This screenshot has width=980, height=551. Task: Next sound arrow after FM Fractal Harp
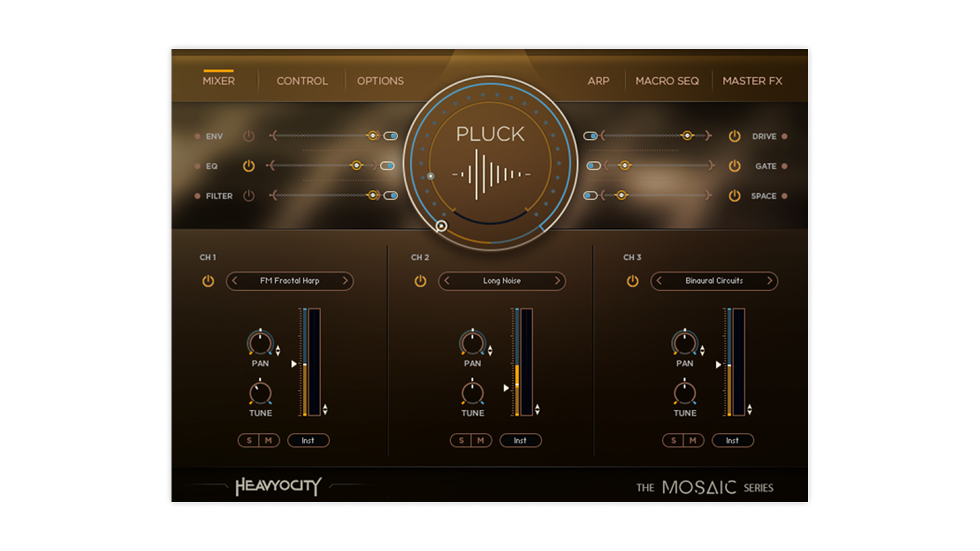tap(345, 281)
